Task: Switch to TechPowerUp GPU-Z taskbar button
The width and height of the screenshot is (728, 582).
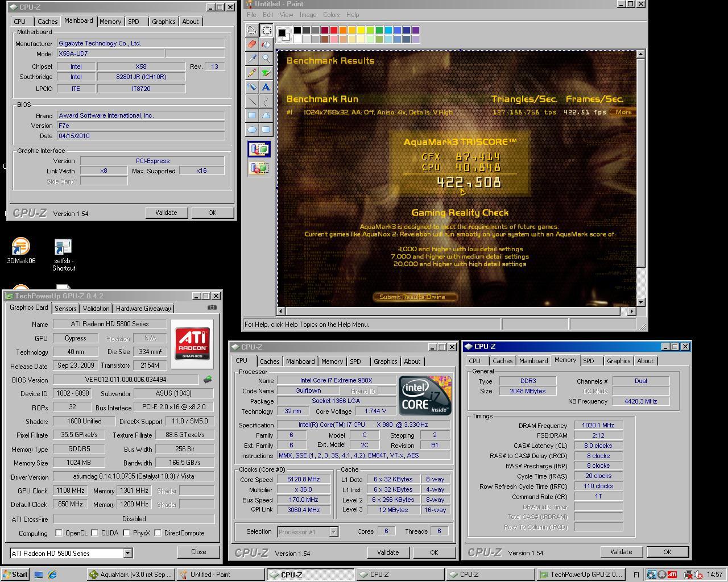Action: [581, 575]
